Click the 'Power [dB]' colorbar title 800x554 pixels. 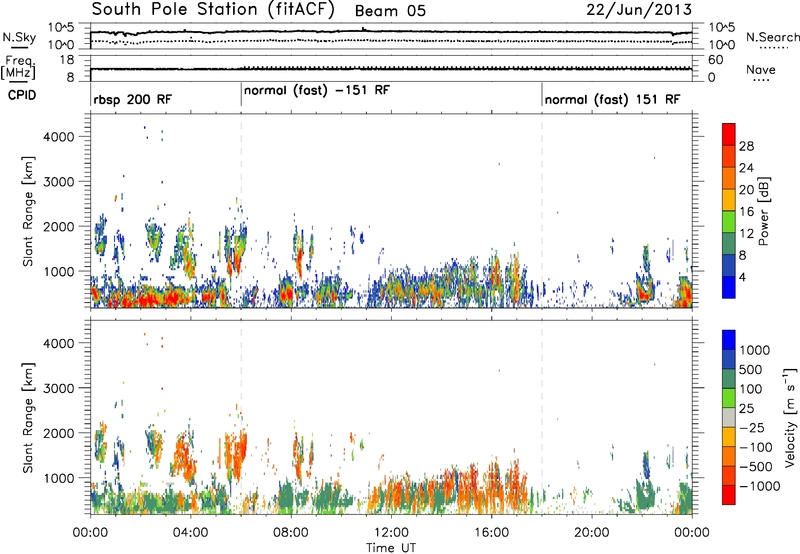[763, 211]
